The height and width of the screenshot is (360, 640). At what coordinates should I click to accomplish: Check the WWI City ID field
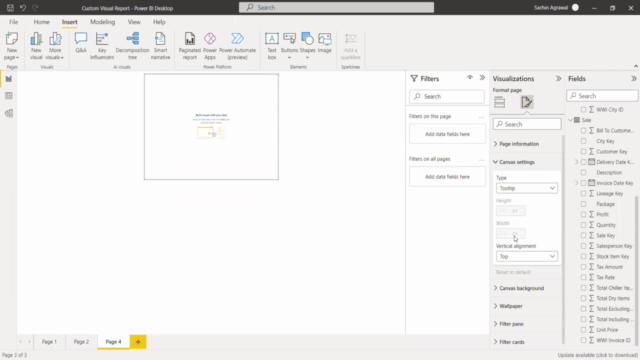[583, 109]
